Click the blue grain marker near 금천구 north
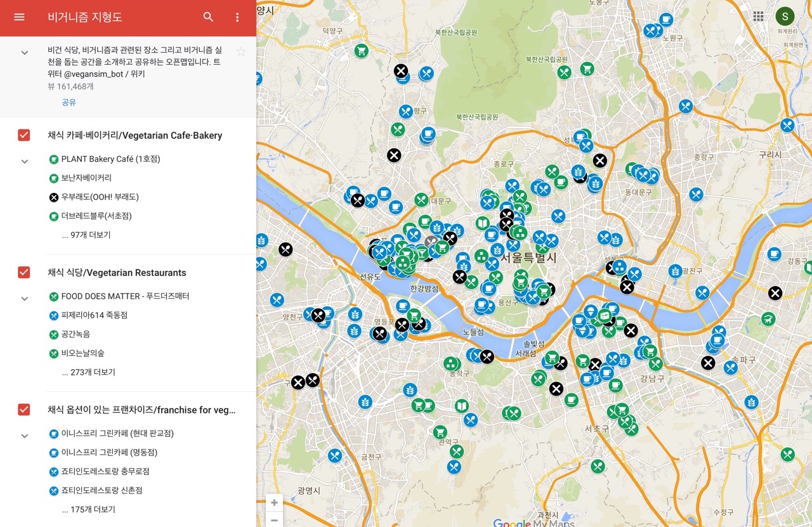812x527 pixels. [365, 401]
